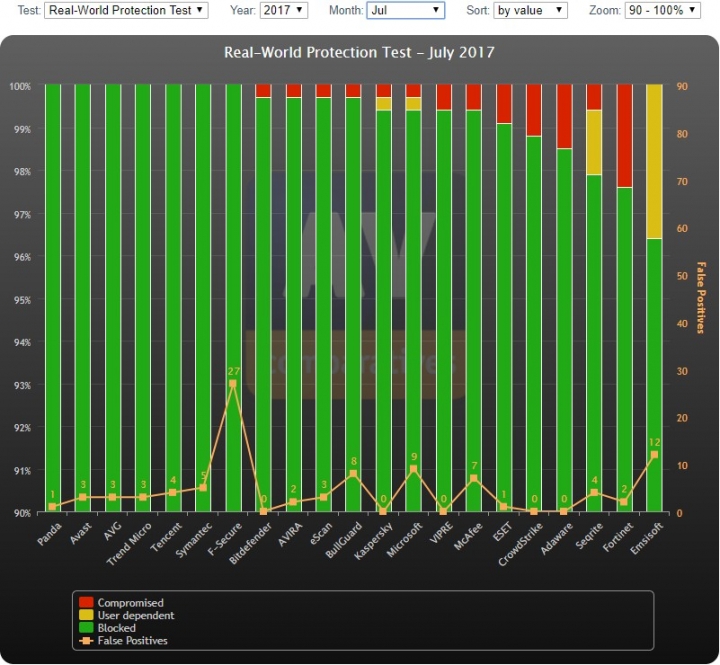Click the AVIRA x-axis label

click(x=290, y=534)
